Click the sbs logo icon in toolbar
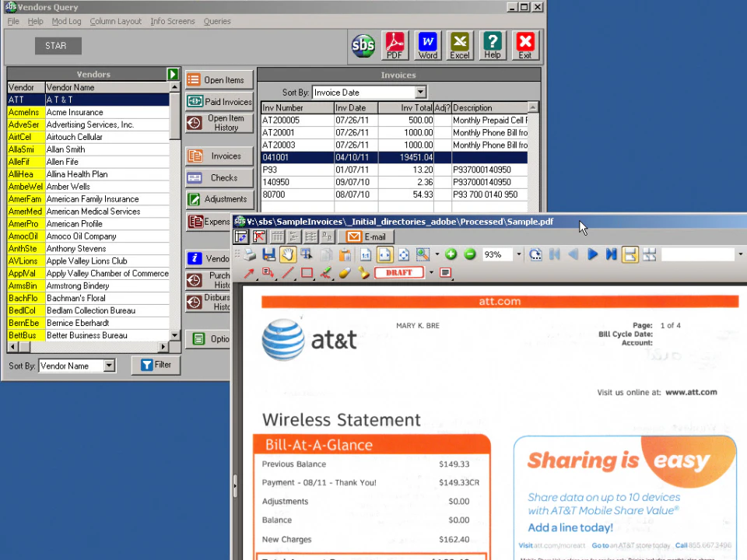Image resolution: width=747 pixels, height=560 pixels. tap(363, 46)
